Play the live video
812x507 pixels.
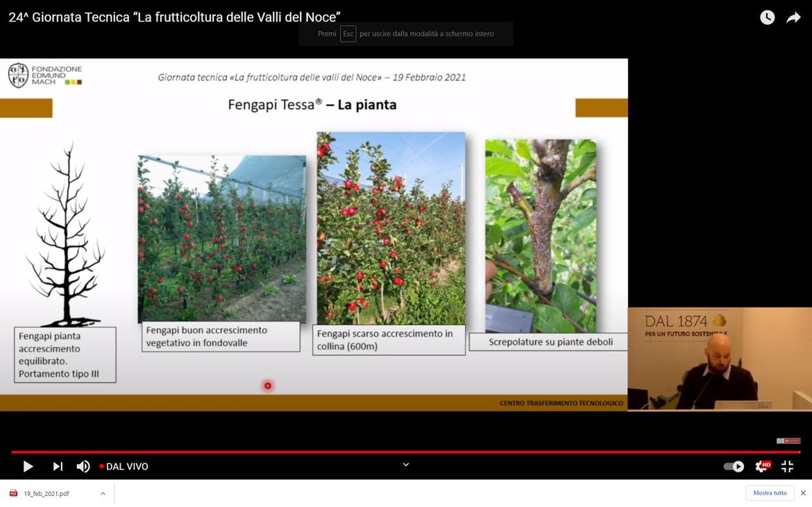pos(28,467)
